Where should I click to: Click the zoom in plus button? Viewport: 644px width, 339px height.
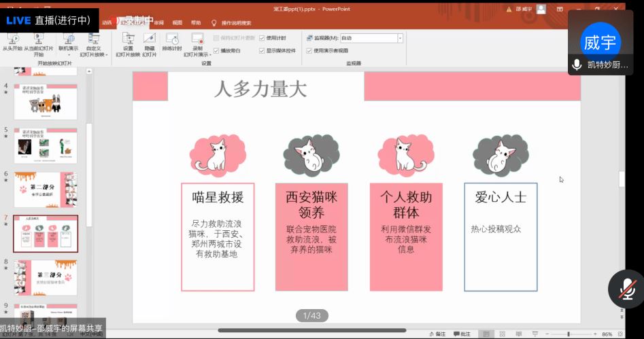click(595, 334)
